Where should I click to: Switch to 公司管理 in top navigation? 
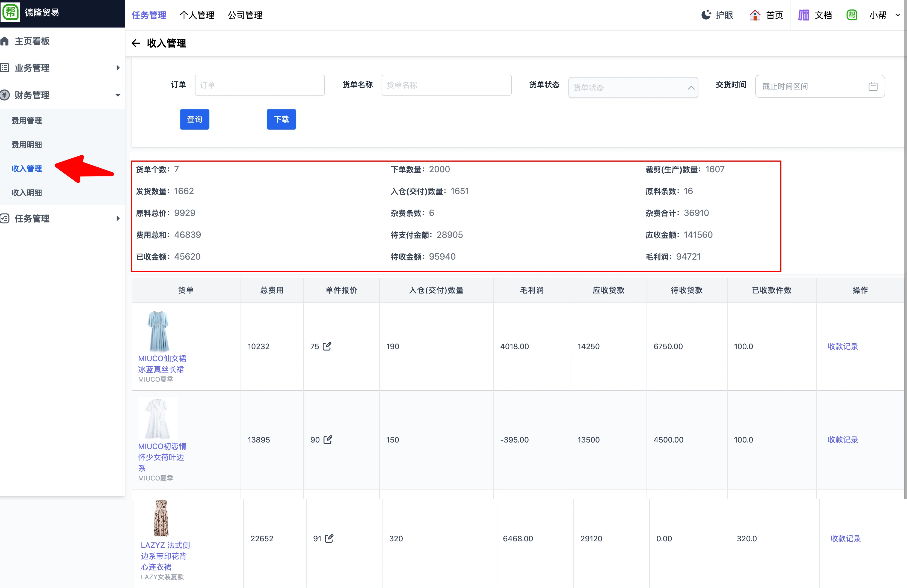245,15
